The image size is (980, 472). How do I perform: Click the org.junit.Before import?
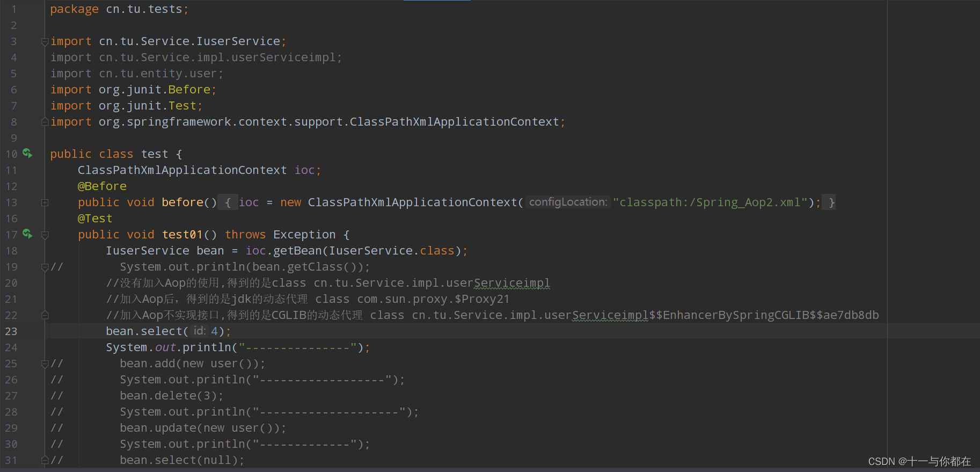coord(133,90)
